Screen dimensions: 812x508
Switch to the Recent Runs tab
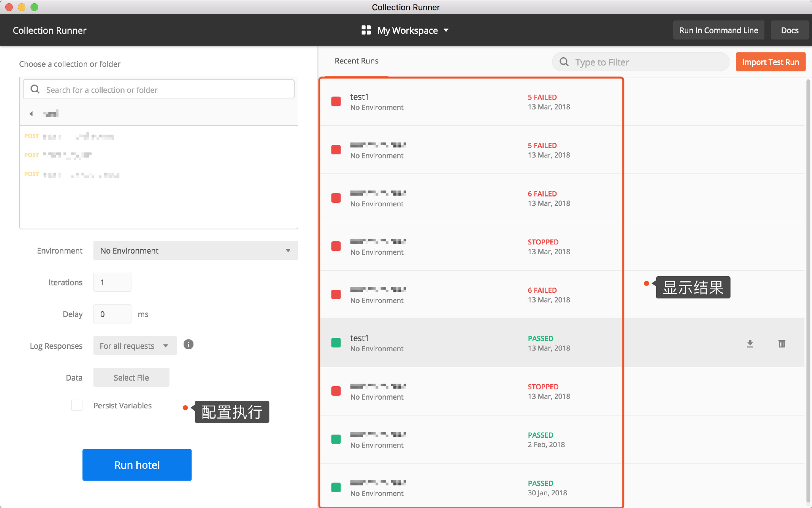tap(356, 61)
